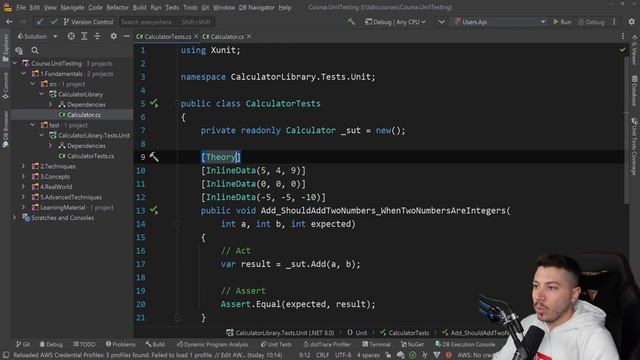Image resolution: width=640 pixels, height=360 pixels.
Task: Click the Expand All icon in the Solution panel
Action: point(84,36)
